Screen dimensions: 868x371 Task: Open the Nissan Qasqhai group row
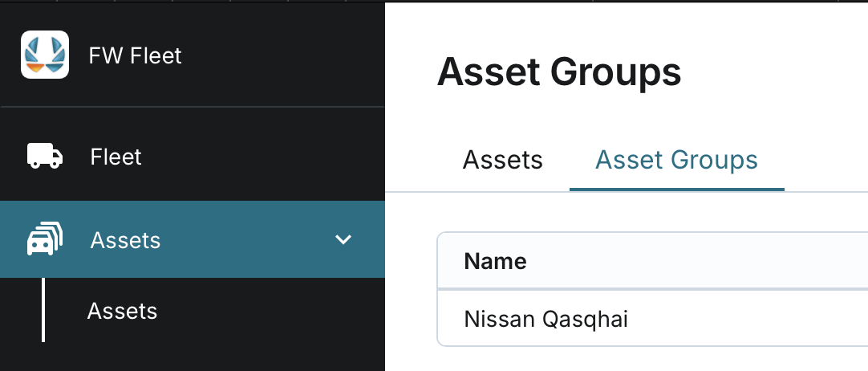pos(546,319)
